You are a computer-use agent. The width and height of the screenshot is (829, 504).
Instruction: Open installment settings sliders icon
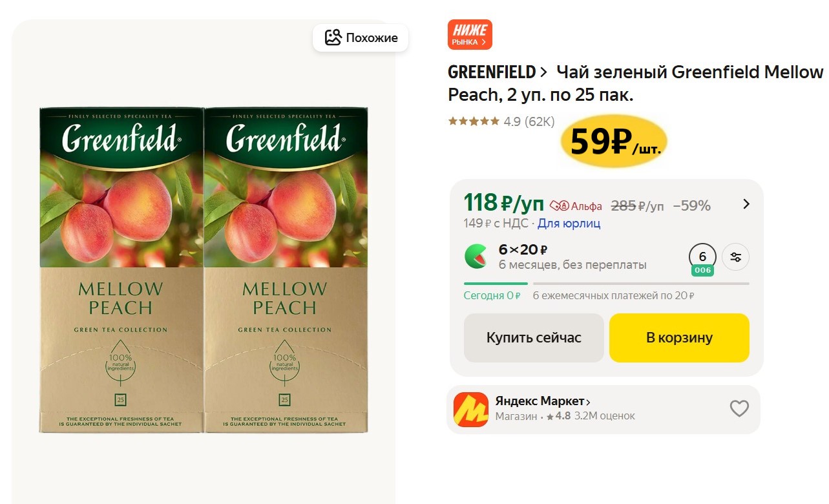coord(735,257)
